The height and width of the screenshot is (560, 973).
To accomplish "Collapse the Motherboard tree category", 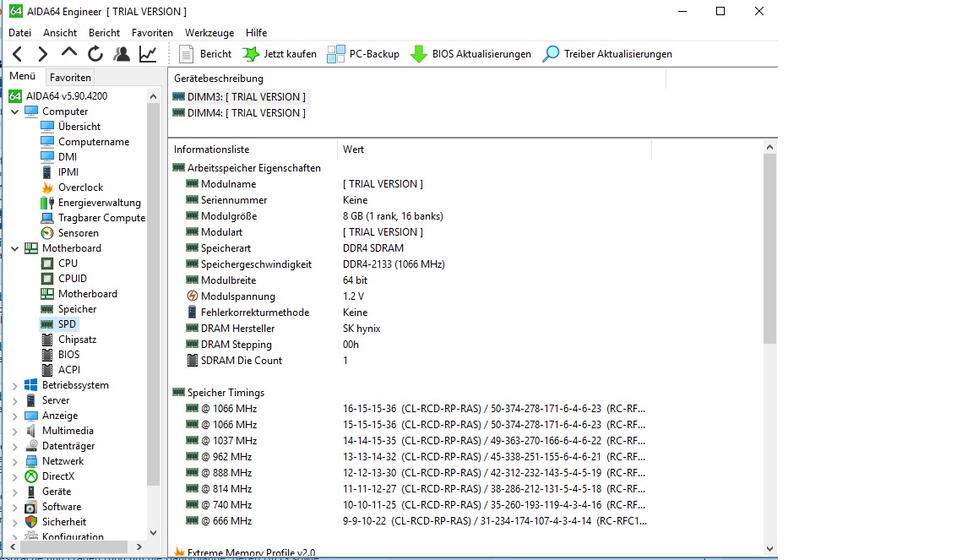I will pos(15,248).
